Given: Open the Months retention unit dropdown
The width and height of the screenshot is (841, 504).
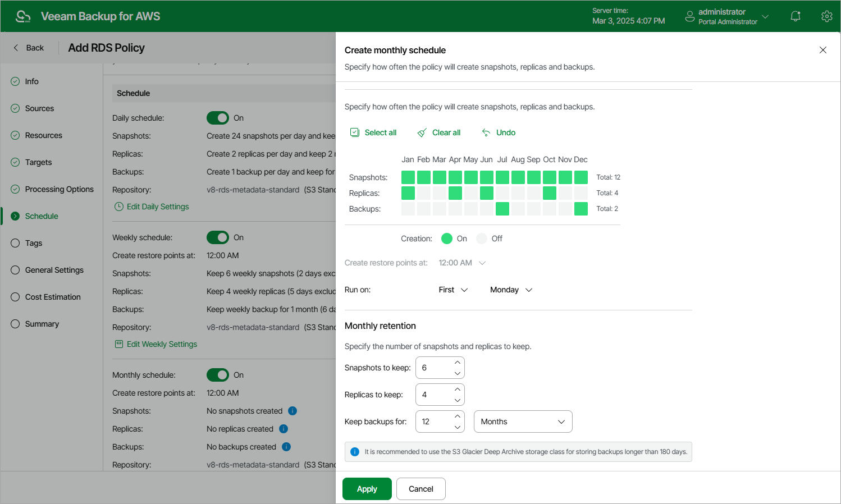Looking at the screenshot, I should (x=523, y=421).
